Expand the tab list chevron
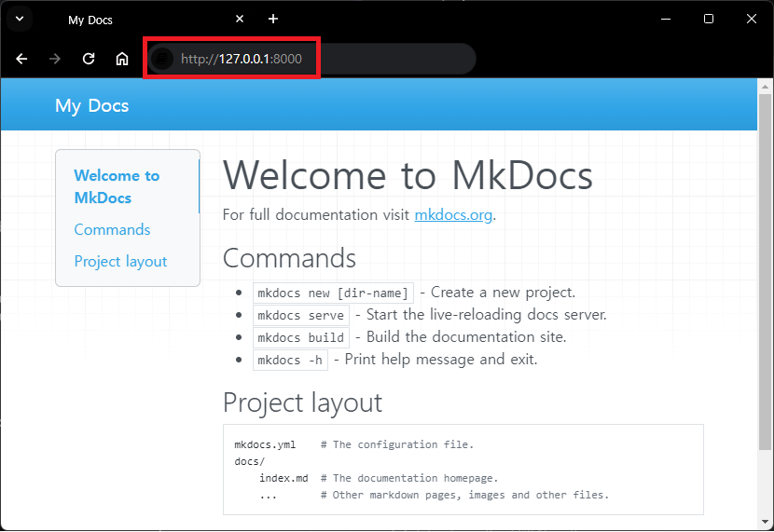 pyautogui.click(x=20, y=19)
